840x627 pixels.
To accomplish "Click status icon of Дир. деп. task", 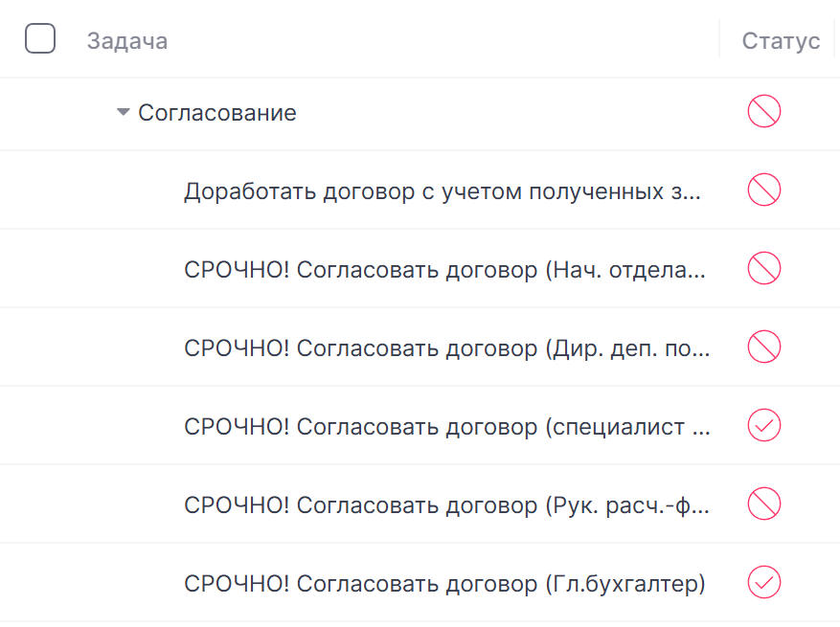I will 764,347.
